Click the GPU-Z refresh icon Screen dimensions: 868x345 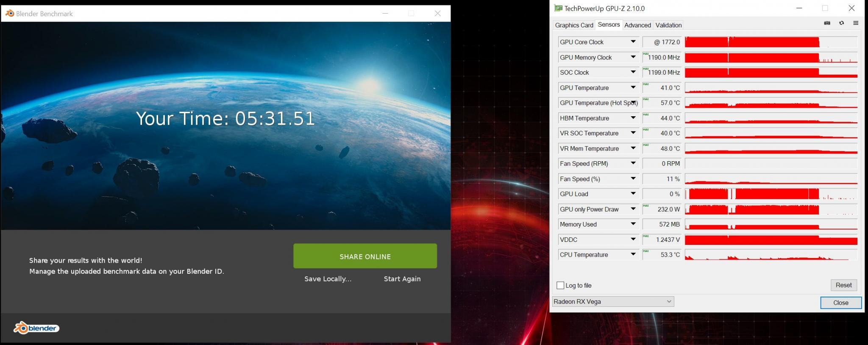click(841, 23)
